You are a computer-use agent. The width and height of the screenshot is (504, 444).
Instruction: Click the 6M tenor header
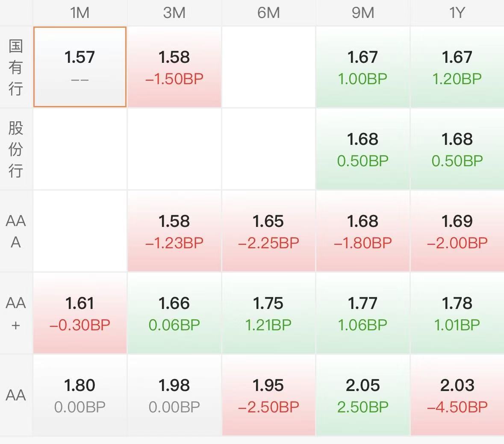coord(268,13)
